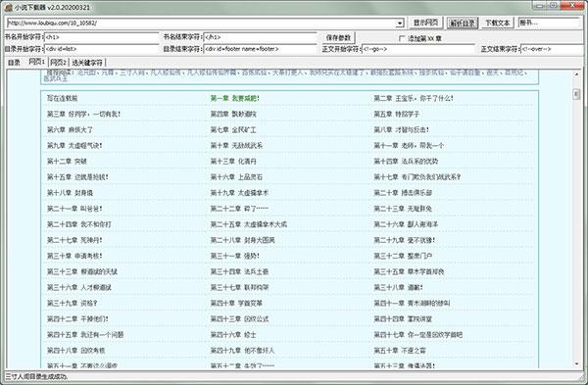Image resolution: width=588 pixels, height=385 pixels.
Task: Click the 书名结束字符 field containing </h1>
Action: tap(260, 37)
